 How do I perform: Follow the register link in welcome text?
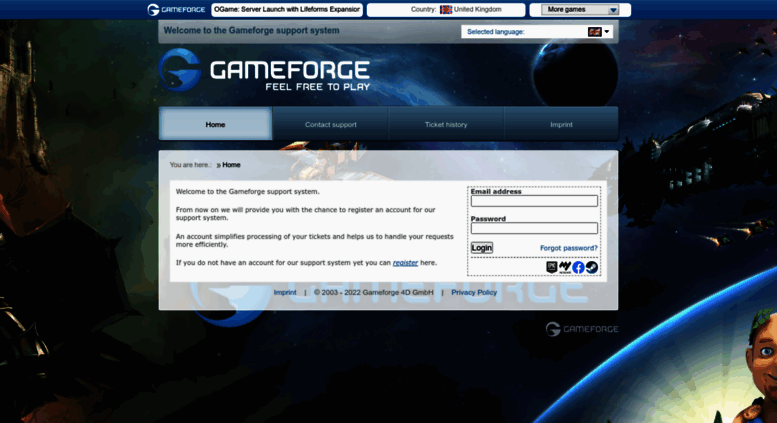pyautogui.click(x=405, y=262)
